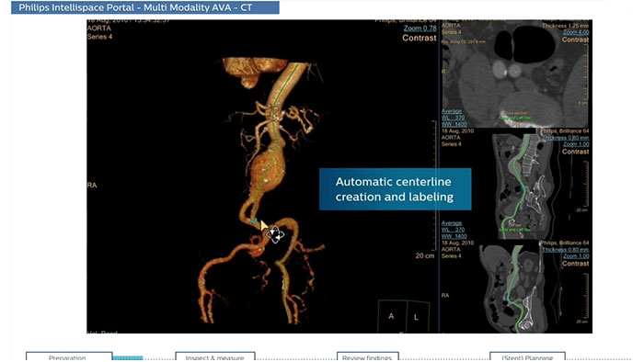Click the 20 cm scale label in the 3D view

click(425, 255)
